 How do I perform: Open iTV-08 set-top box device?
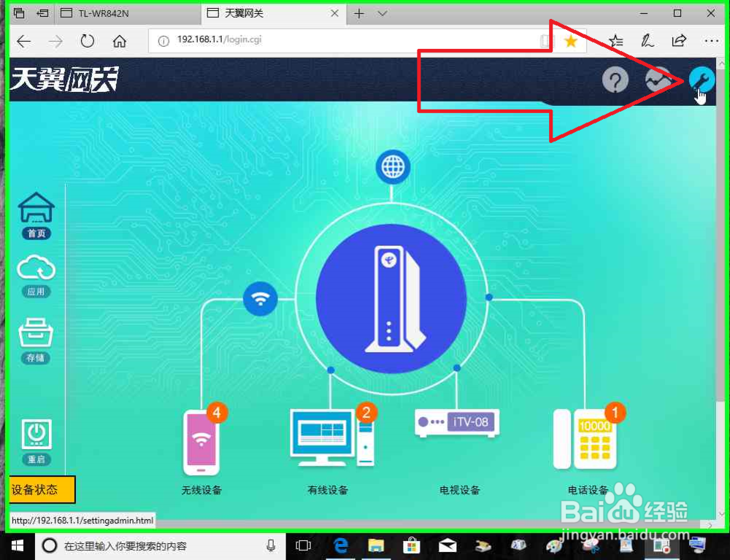pyautogui.click(x=457, y=423)
